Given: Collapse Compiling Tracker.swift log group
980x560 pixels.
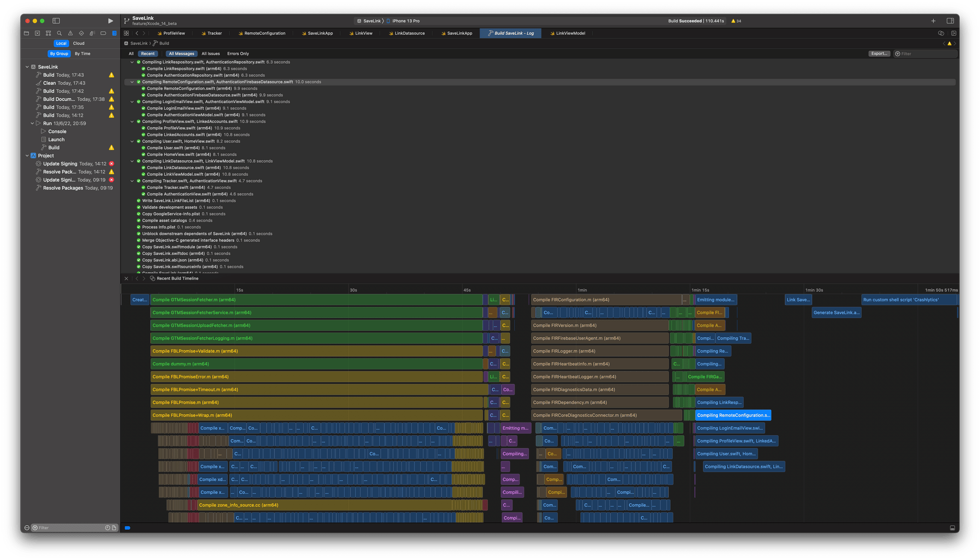Looking at the screenshot, I should click(132, 181).
